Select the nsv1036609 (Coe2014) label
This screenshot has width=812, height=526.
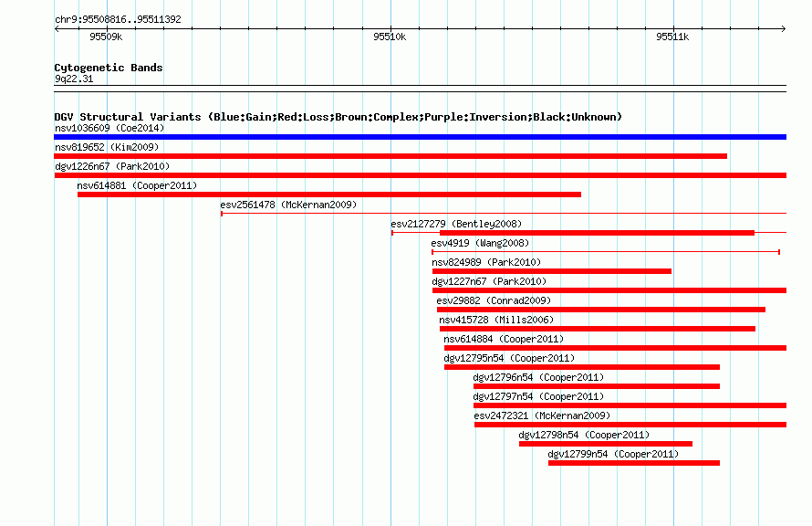point(109,128)
